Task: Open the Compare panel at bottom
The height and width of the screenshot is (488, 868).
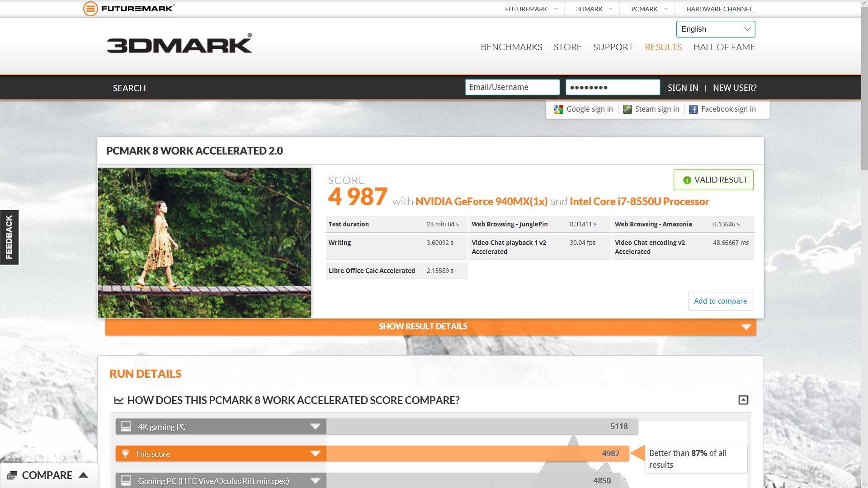Action: [47, 475]
